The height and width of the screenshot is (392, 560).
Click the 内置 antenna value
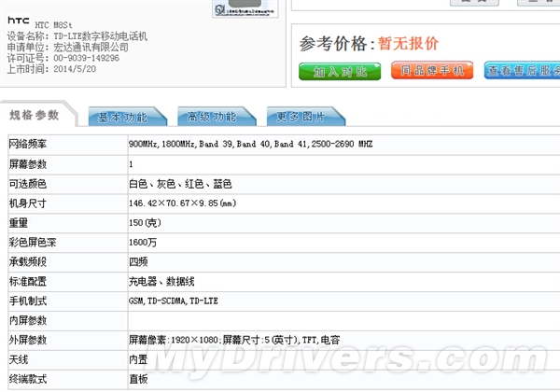pyautogui.click(x=138, y=359)
